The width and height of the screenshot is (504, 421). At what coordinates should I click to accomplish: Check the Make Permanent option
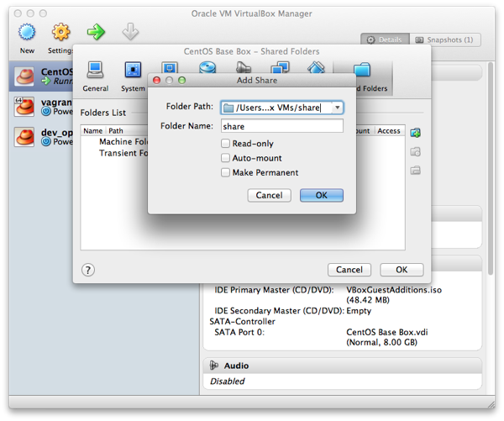pos(225,172)
